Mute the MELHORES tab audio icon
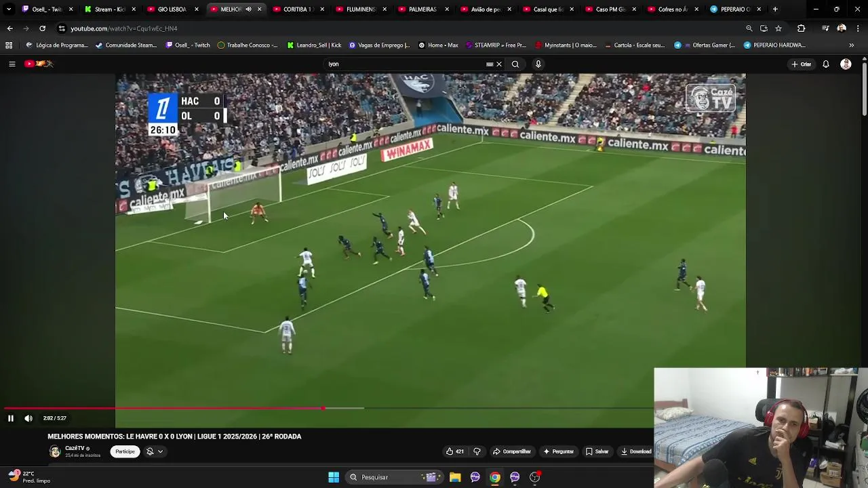The image size is (868, 488). coord(248,9)
